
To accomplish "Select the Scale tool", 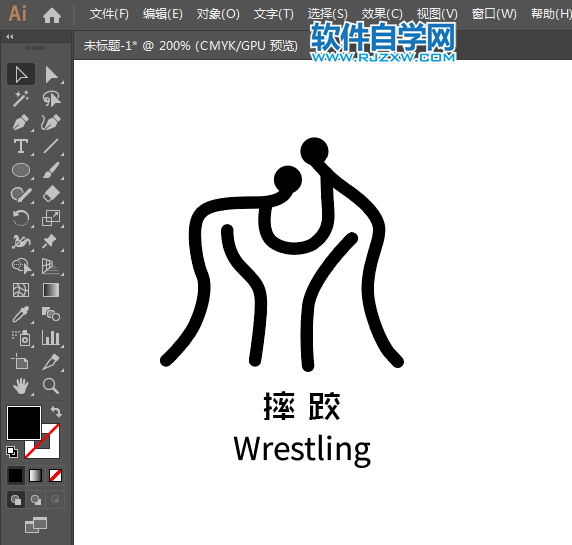I will (51, 218).
